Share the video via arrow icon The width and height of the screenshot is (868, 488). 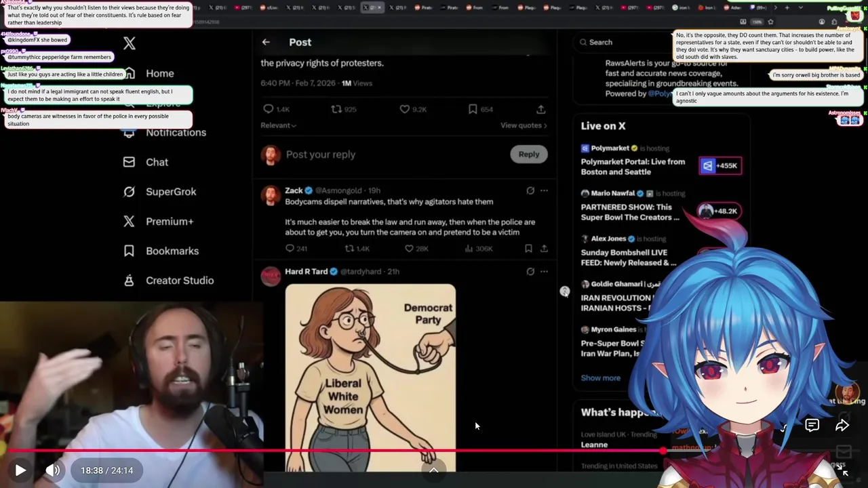(842, 426)
